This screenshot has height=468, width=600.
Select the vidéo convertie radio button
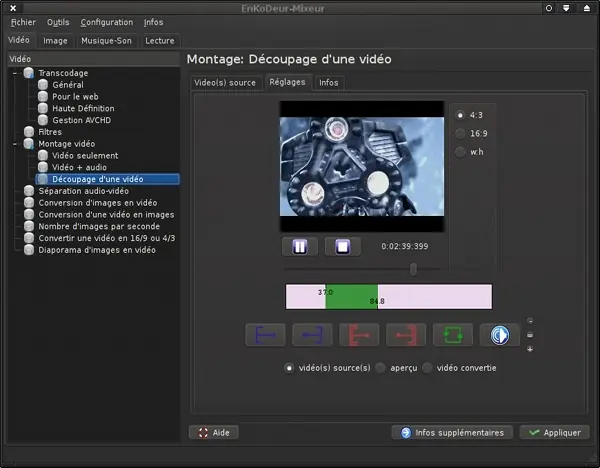tap(428, 368)
